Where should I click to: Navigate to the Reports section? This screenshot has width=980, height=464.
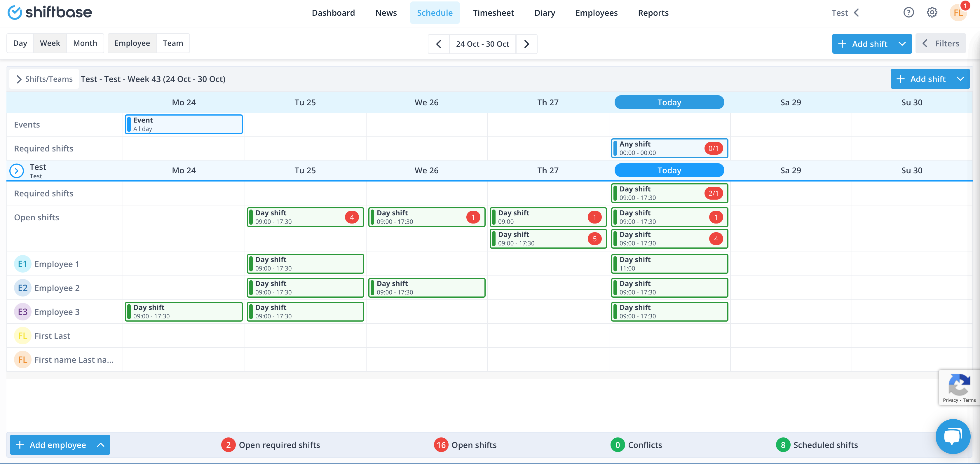coord(653,13)
